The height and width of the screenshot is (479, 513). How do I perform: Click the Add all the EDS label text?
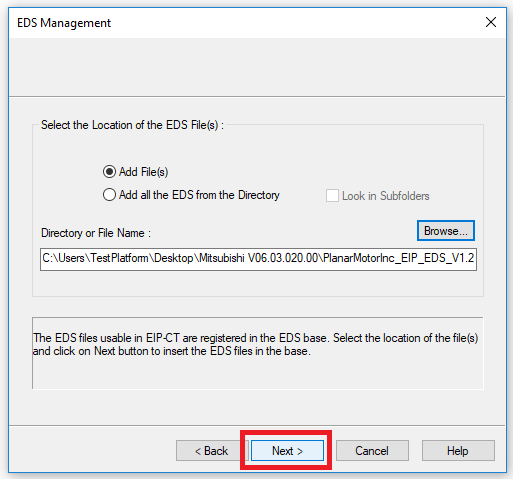click(199, 195)
